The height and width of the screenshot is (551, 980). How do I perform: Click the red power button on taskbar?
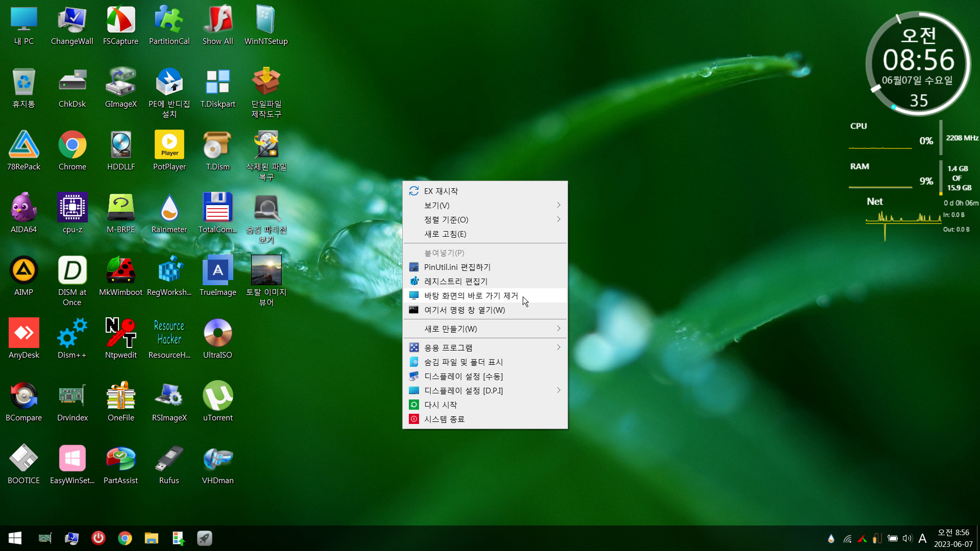coord(99,538)
